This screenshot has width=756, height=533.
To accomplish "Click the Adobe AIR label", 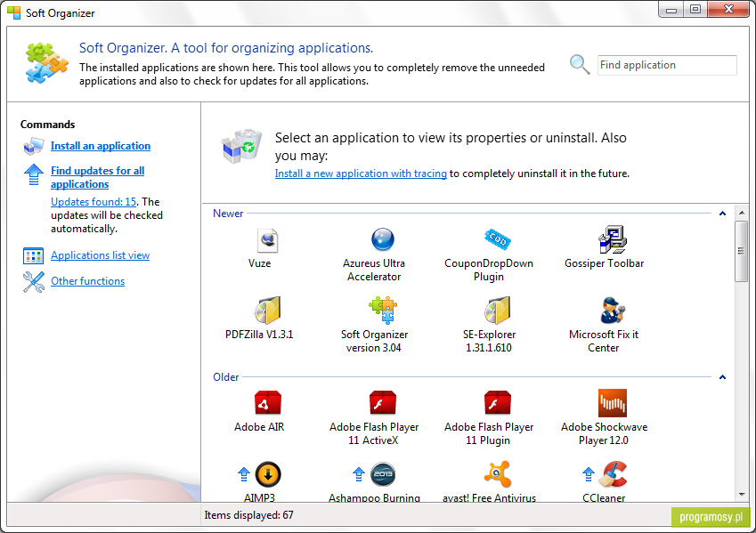I will 259,427.
